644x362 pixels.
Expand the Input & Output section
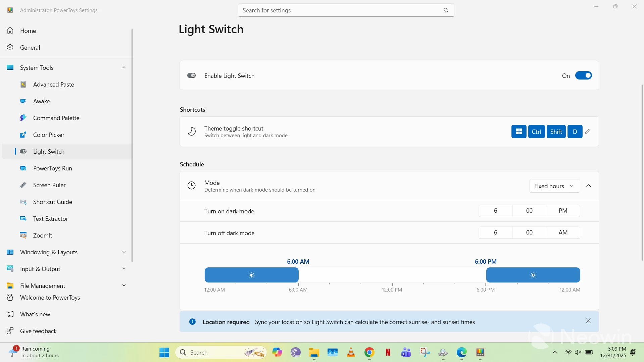pos(124,269)
